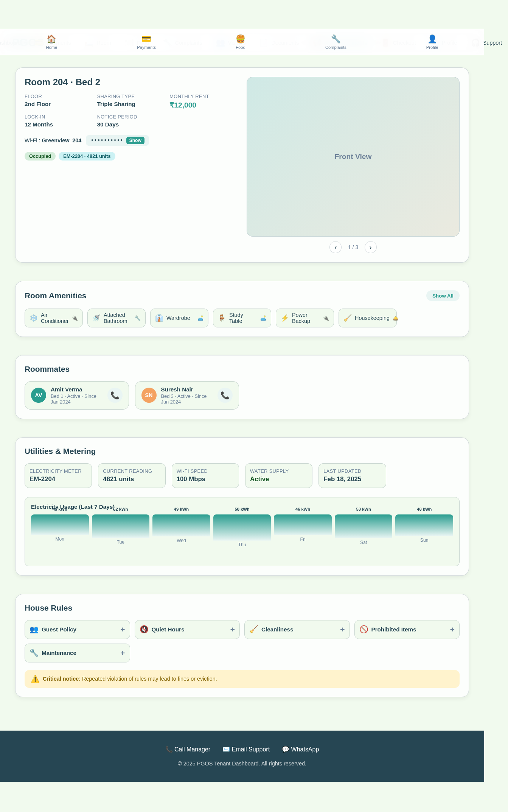This screenshot has height=812, width=508.
Task: Click the couch icon on Study Table
Action: point(263,318)
